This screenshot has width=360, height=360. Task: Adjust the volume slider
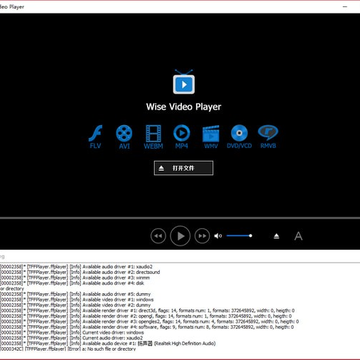tap(239, 236)
